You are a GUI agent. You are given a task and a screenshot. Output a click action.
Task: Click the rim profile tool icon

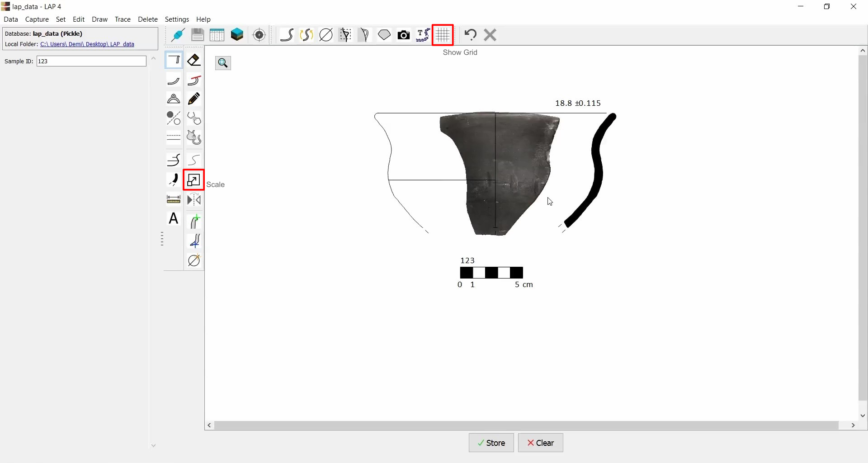click(174, 60)
